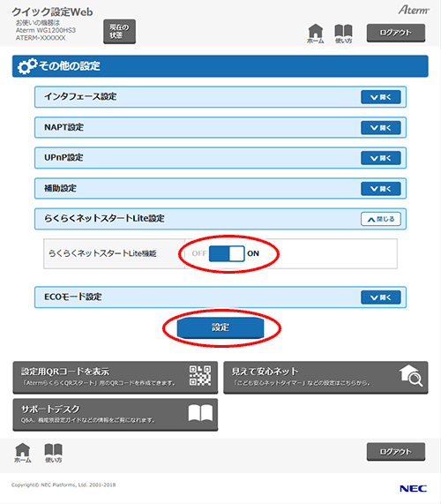Viewport: 441px width, 504px height.
Task: Expand the インタフェース設定 section
Action: (x=381, y=97)
